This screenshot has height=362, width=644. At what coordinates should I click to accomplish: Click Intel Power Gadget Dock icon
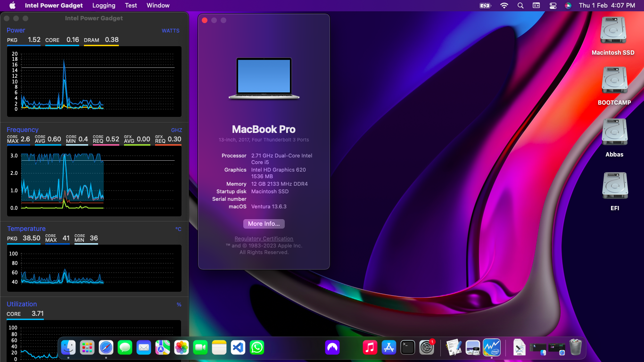tap(492, 348)
